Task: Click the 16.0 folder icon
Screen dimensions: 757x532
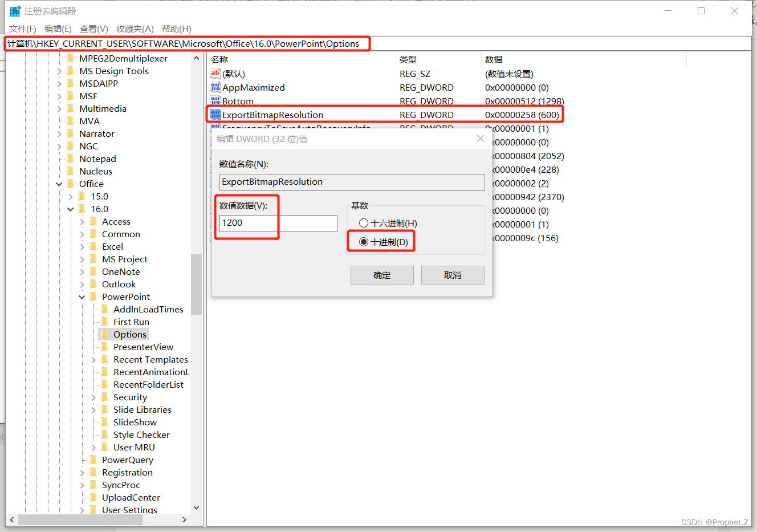Action: [82, 209]
